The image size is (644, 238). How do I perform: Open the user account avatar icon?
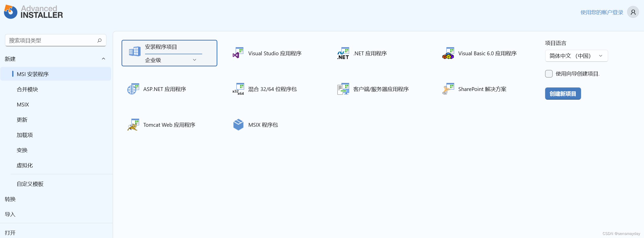coord(633,12)
